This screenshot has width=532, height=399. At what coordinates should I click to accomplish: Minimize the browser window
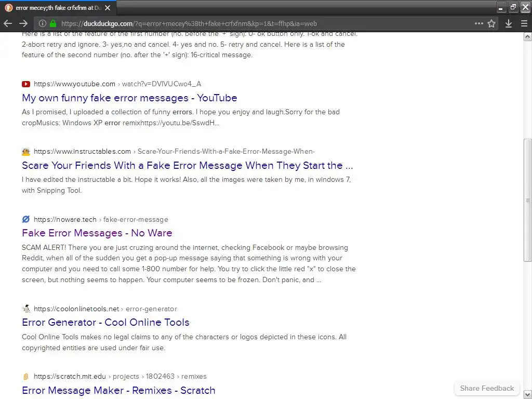501,7
